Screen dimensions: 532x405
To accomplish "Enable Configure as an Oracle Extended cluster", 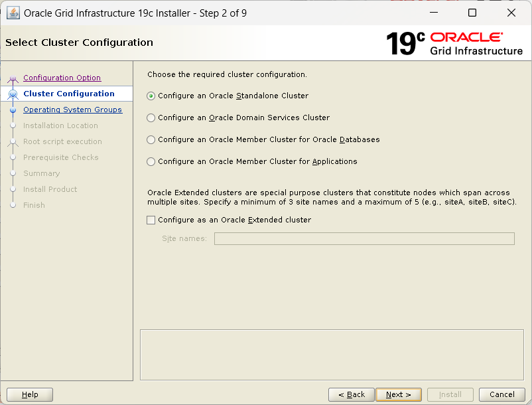I will pyautogui.click(x=229, y=220).
